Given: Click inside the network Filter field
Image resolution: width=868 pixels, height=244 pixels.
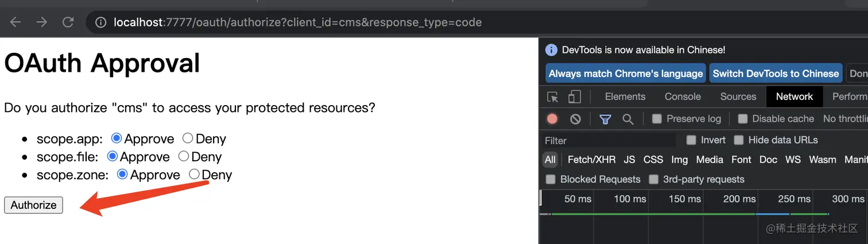Looking at the screenshot, I should click(609, 141).
